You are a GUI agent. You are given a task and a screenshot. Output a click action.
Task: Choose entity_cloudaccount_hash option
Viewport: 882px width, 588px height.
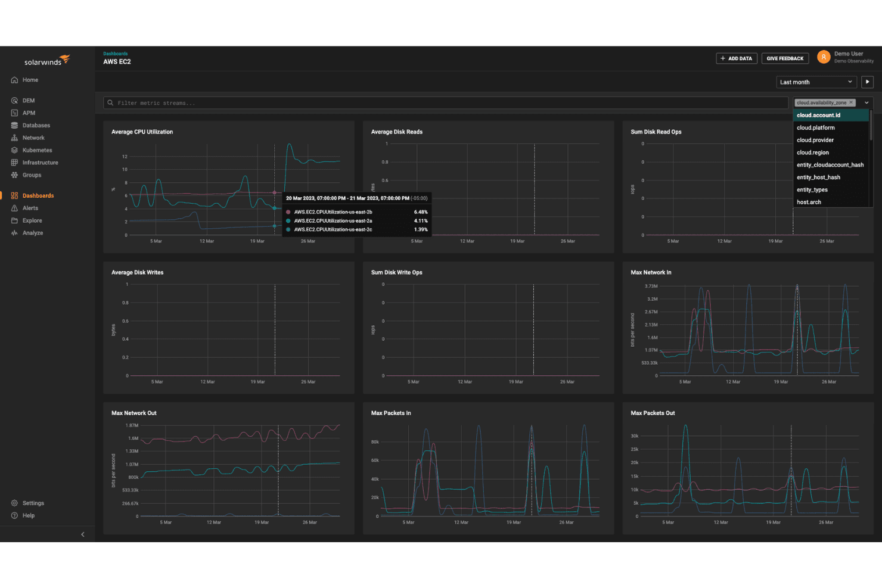coord(831,165)
